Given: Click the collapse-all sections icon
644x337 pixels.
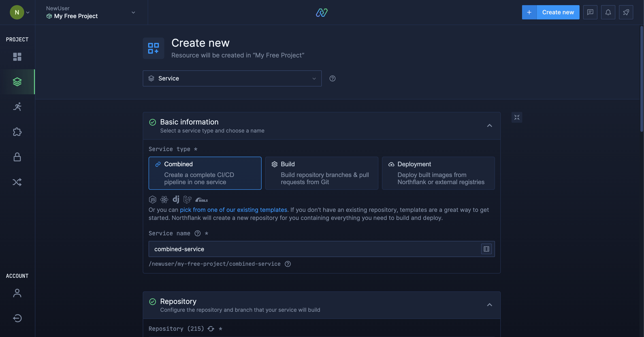Looking at the screenshot, I should 517,117.
